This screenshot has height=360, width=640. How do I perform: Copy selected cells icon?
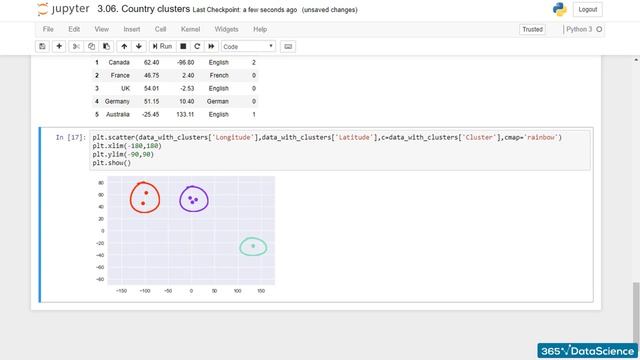click(x=91, y=47)
